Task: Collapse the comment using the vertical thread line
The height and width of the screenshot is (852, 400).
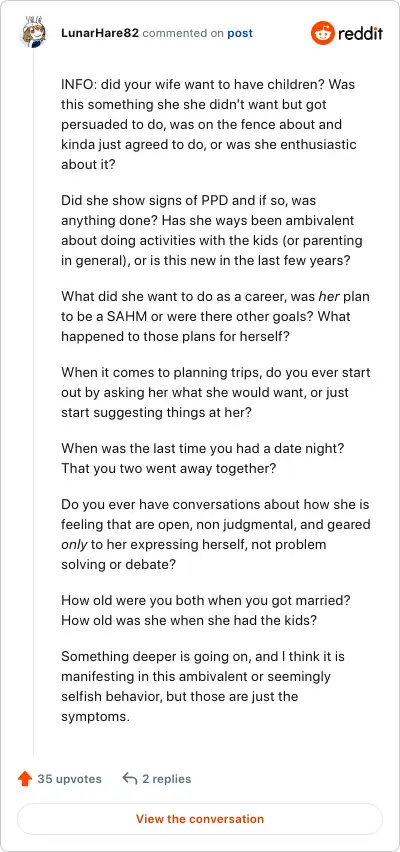Action: tap(34, 402)
